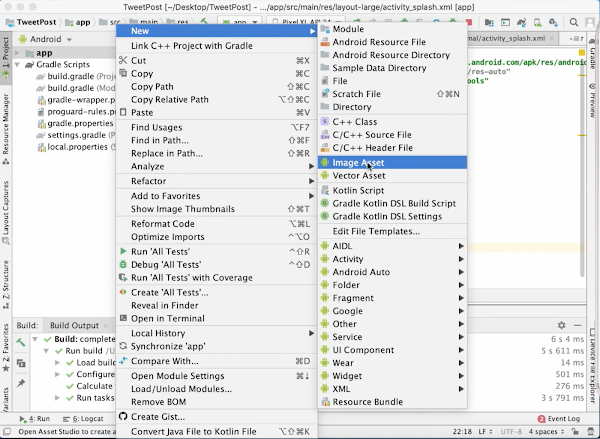Collapse the Run build node

tap(46, 351)
